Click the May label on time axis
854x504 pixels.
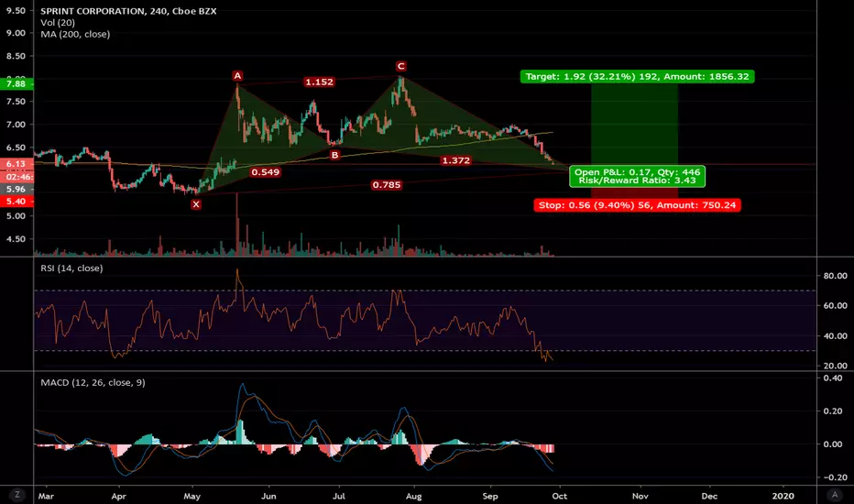coord(192,497)
